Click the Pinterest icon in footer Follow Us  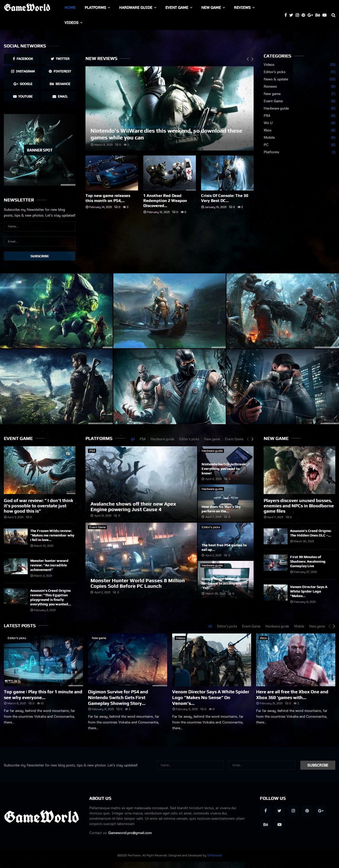point(307,811)
